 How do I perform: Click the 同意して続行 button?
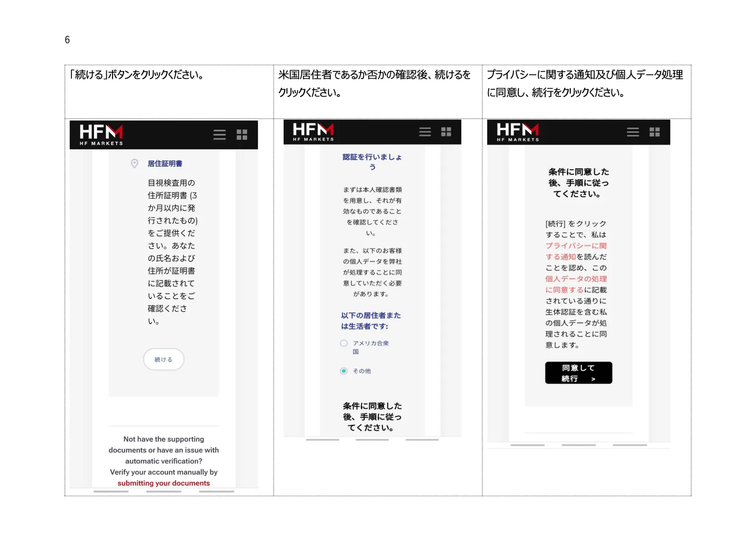click(578, 373)
